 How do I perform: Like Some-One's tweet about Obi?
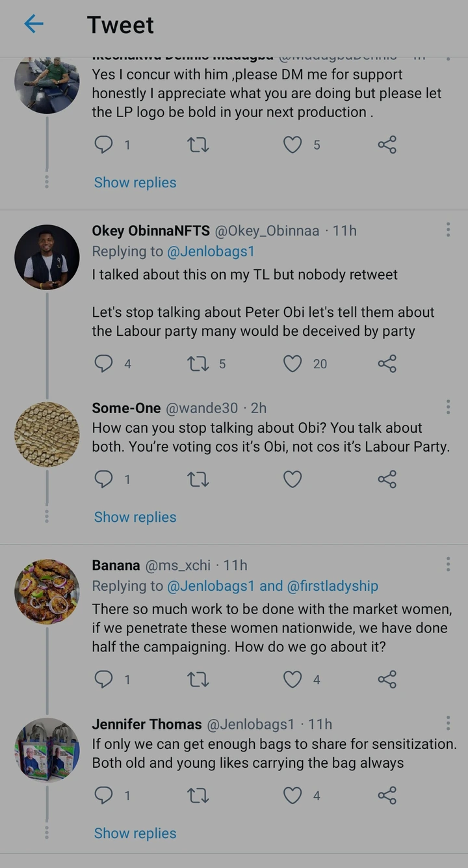292,480
